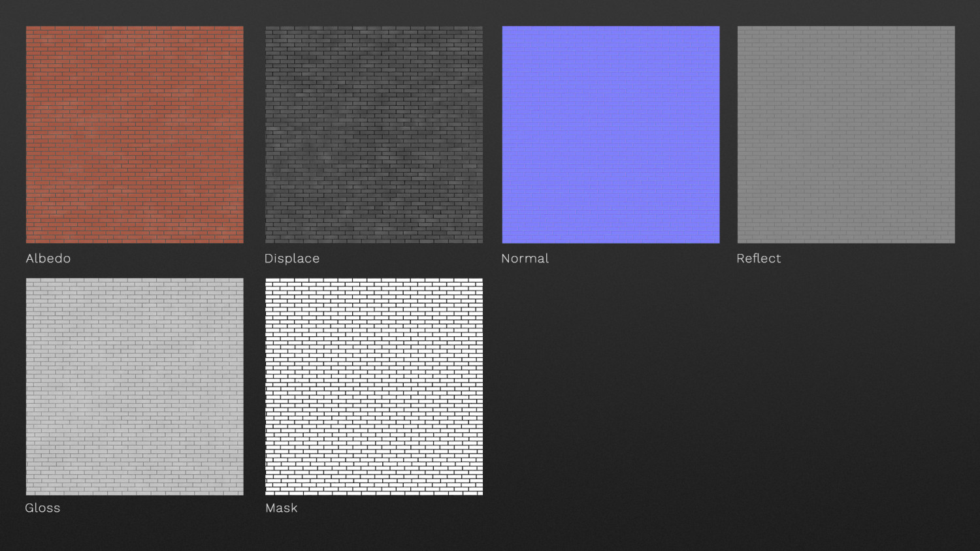Click the "Gloss" label

[x=42, y=508]
